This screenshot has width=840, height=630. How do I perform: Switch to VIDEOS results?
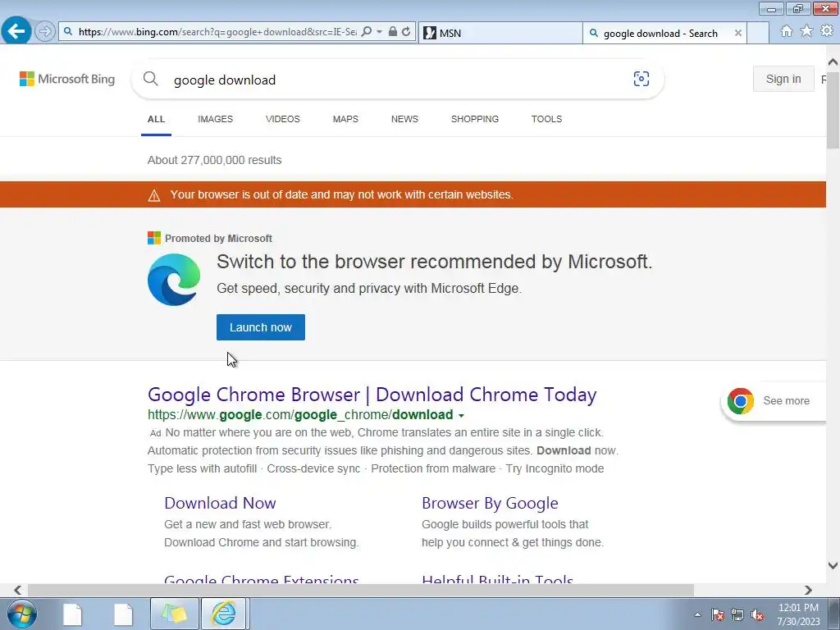coord(283,119)
